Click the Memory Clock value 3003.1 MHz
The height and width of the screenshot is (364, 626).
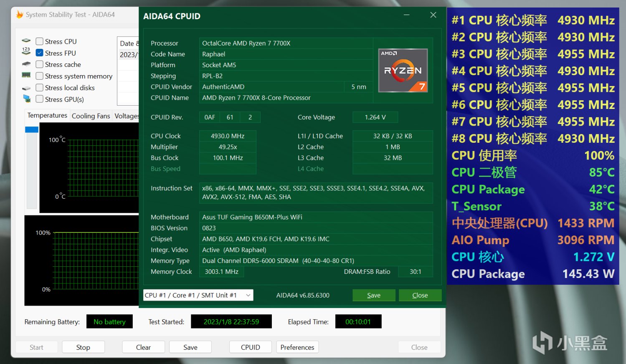[221, 271]
